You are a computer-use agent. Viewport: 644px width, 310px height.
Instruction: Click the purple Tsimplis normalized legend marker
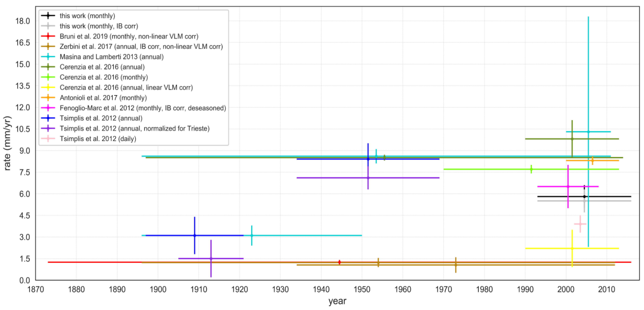(x=48, y=128)
